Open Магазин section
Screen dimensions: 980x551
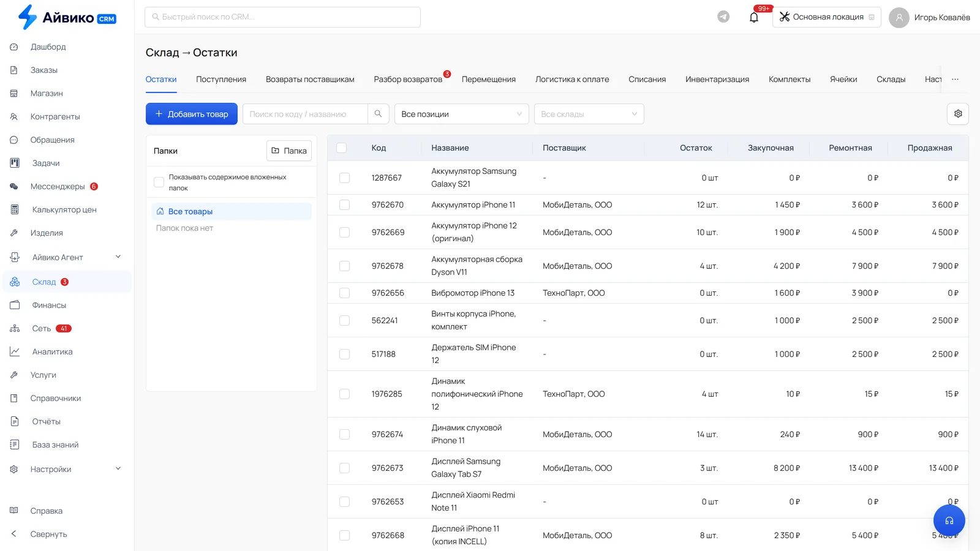tap(47, 93)
